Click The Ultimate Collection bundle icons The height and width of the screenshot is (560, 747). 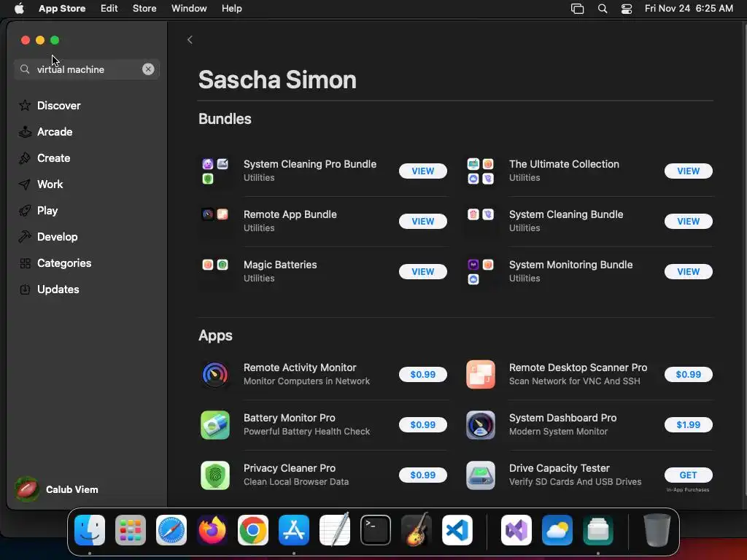click(480, 171)
